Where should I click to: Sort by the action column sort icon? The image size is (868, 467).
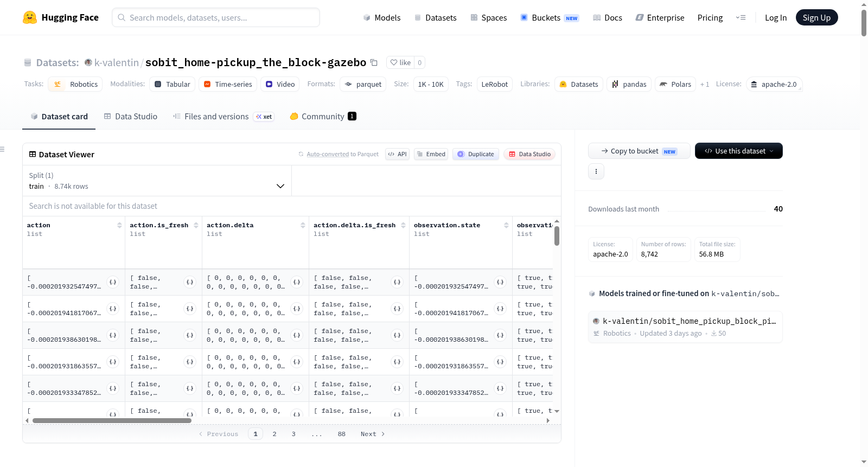click(119, 225)
